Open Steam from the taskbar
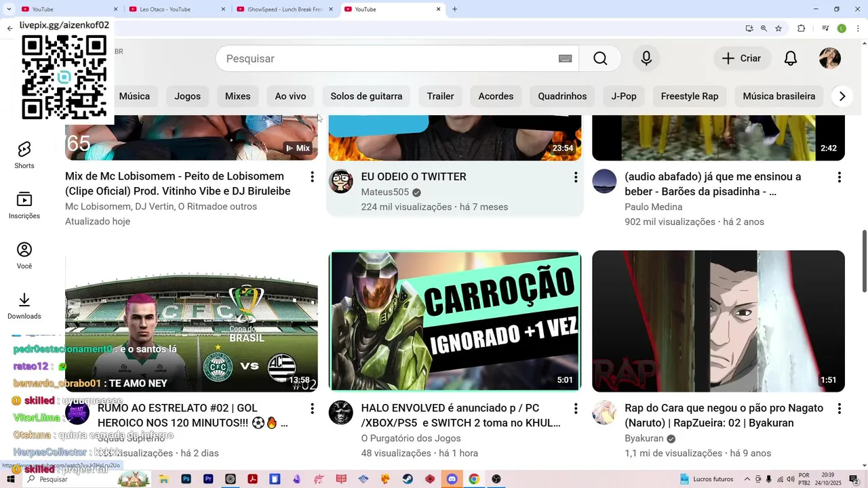 (x=408, y=479)
